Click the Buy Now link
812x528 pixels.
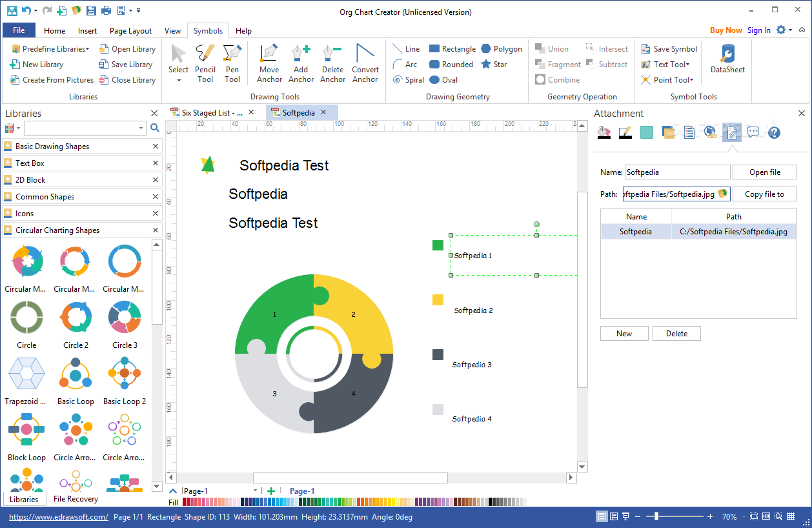[726, 30]
